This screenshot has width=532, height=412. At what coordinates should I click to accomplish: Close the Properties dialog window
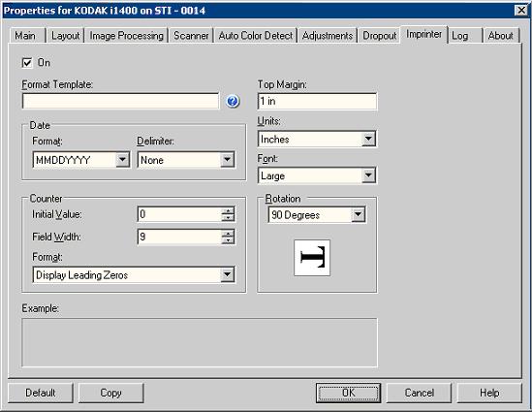click(x=521, y=11)
